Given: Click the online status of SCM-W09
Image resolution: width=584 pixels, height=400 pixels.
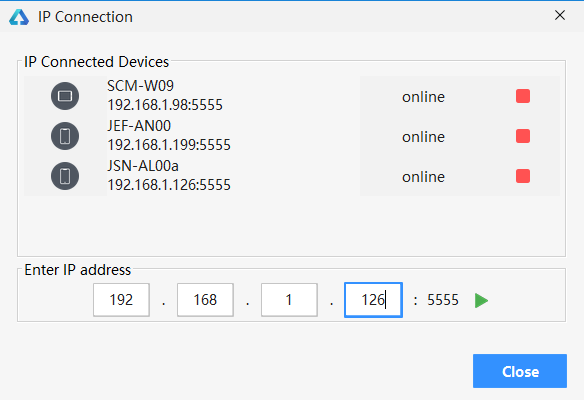Looking at the screenshot, I should (423, 97).
